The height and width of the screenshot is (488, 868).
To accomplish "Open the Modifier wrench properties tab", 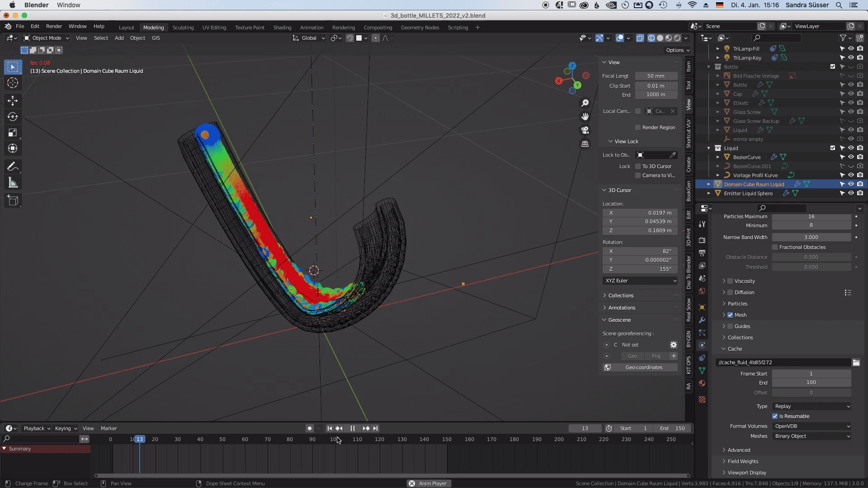I will [x=702, y=320].
